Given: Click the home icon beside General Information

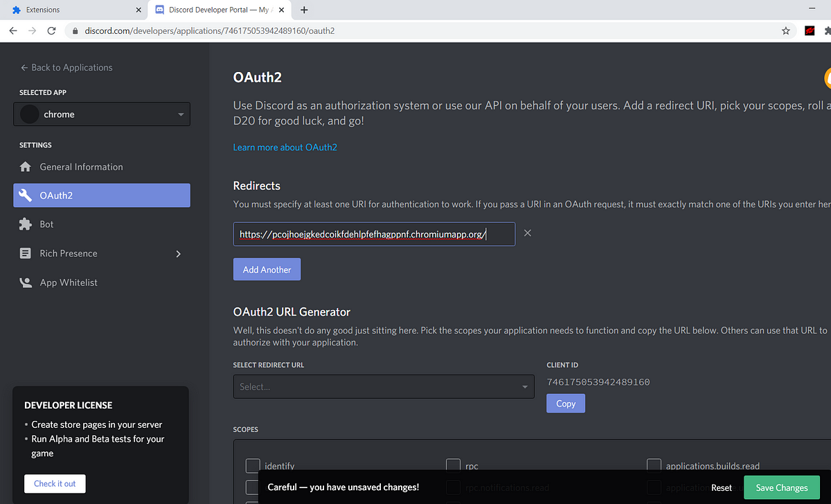Looking at the screenshot, I should (x=26, y=167).
